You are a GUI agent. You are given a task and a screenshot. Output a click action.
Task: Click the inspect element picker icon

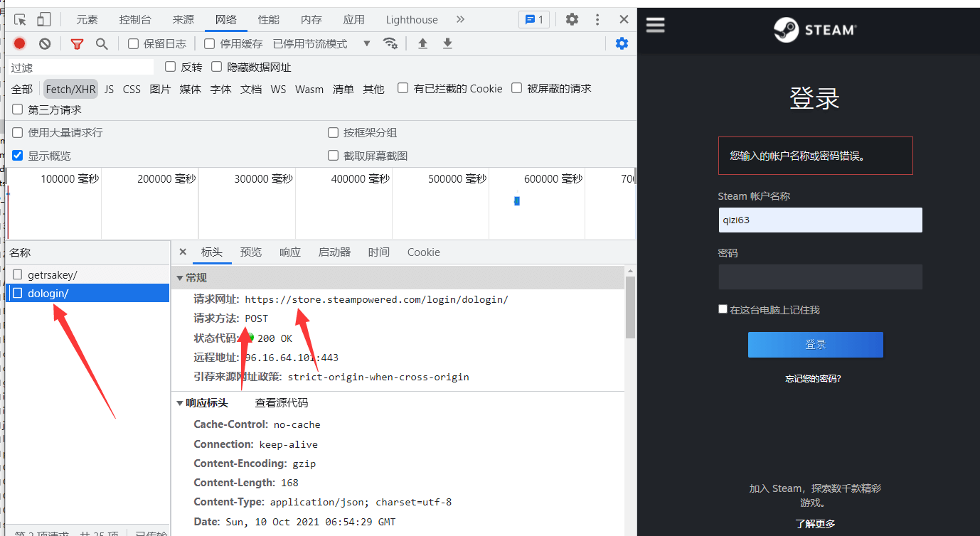[x=20, y=20]
